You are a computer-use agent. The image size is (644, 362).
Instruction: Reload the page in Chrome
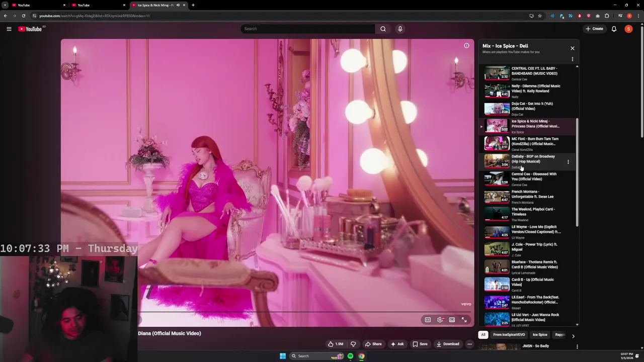point(23,16)
